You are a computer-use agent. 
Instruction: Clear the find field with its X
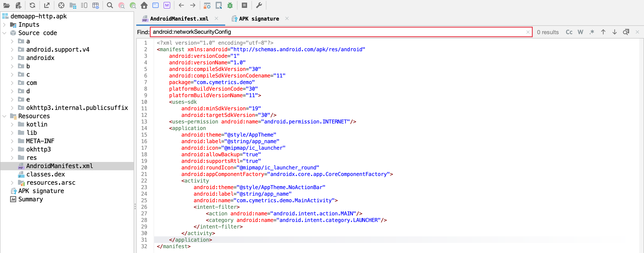528,32
